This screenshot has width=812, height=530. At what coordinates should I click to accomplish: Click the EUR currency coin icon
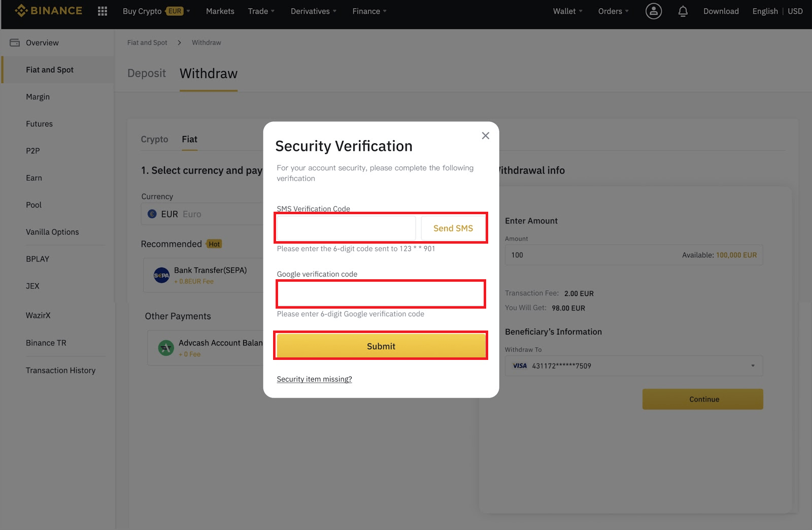click(152, 214)
